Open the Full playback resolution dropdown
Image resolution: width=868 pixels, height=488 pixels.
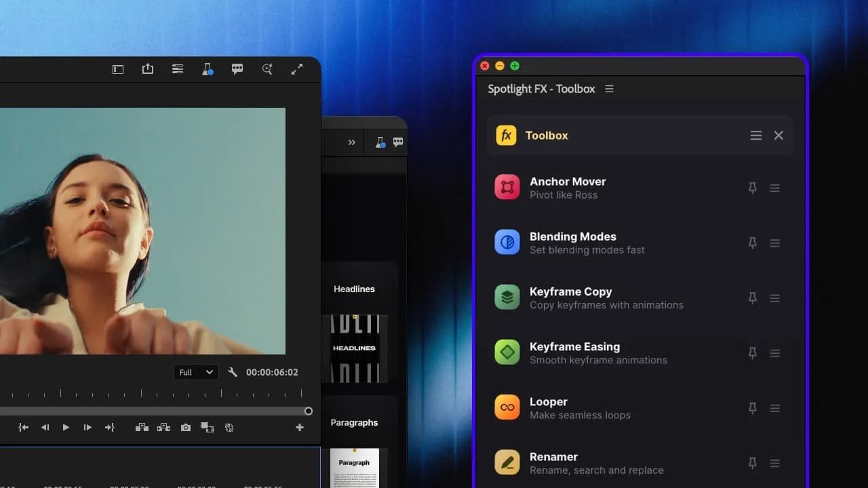[195, 372]
